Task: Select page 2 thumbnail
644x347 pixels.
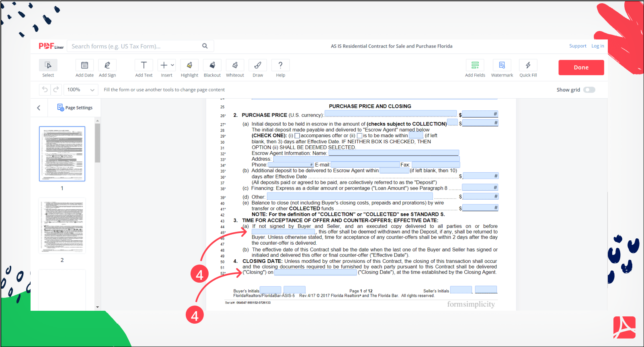Action: click(x=62, y=226)
